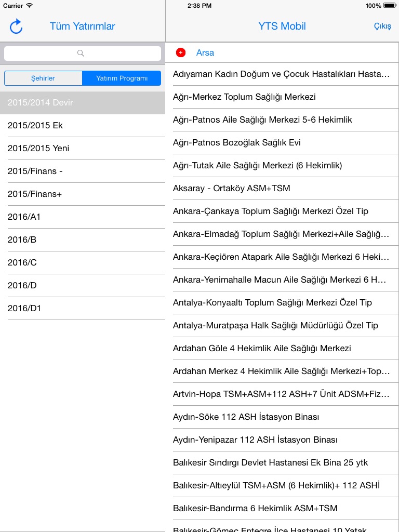399x532 pixels.
Task: Open Aksaray - Ortaköy ASM+TSM entry
Action: 282,188
